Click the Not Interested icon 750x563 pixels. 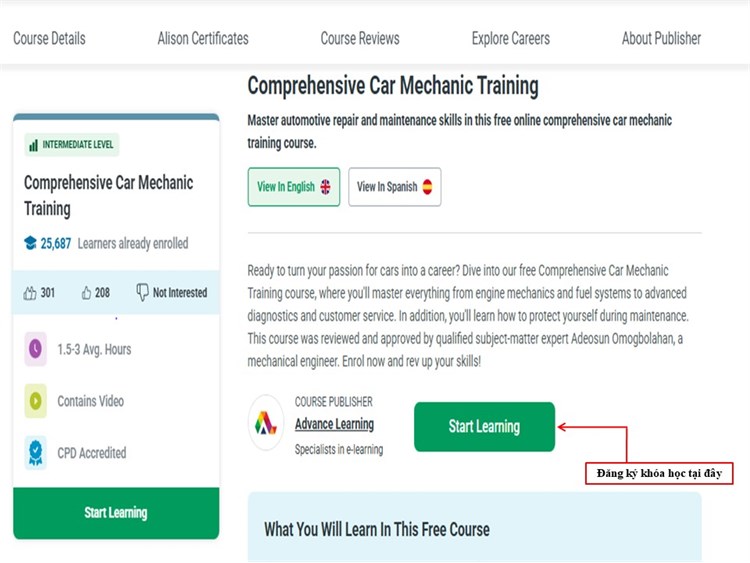[141, 293]
